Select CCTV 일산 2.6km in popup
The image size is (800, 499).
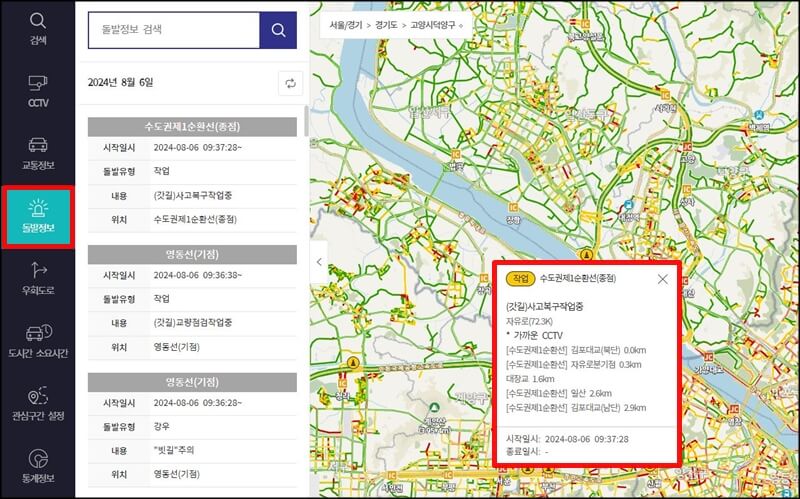559,393
